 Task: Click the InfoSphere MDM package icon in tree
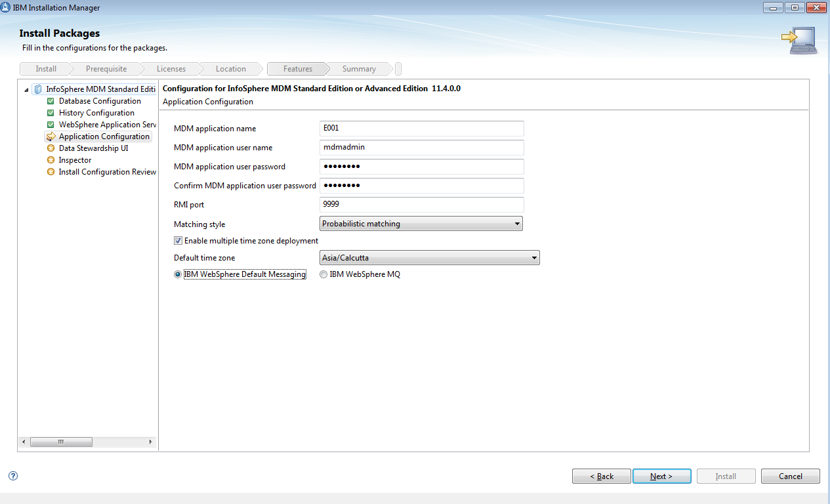(x=38, y=89)
